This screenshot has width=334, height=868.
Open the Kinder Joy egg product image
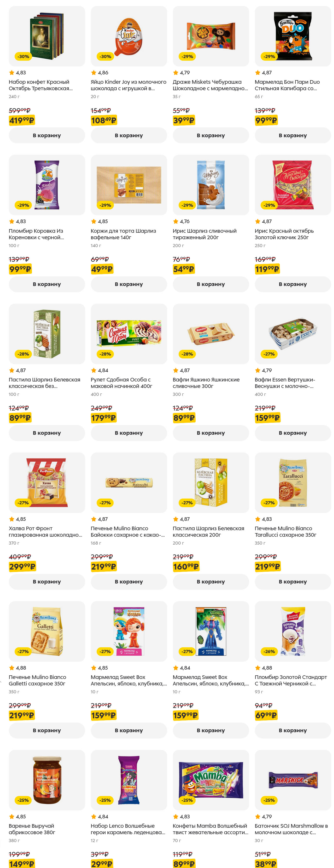tap(129, 36)
